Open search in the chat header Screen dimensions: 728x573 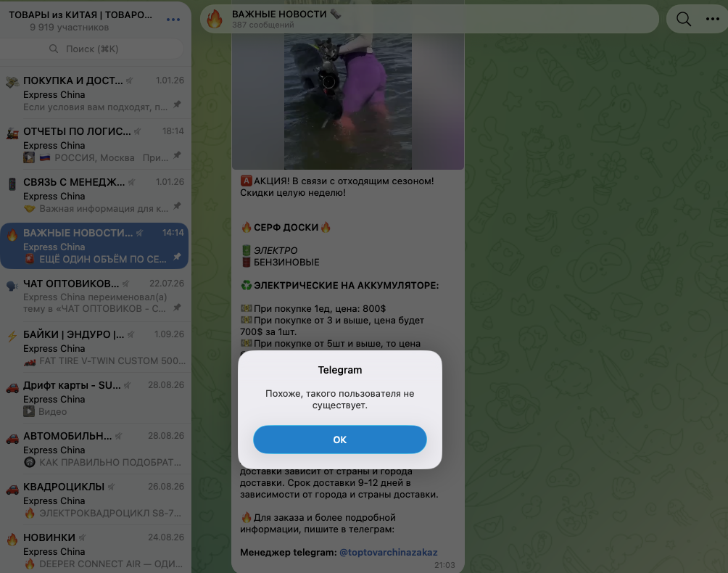click(684, 19)
